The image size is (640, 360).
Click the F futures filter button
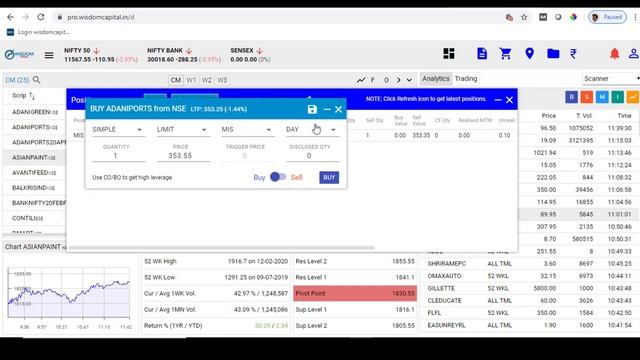pyautogui.click(x=373, y=80)
